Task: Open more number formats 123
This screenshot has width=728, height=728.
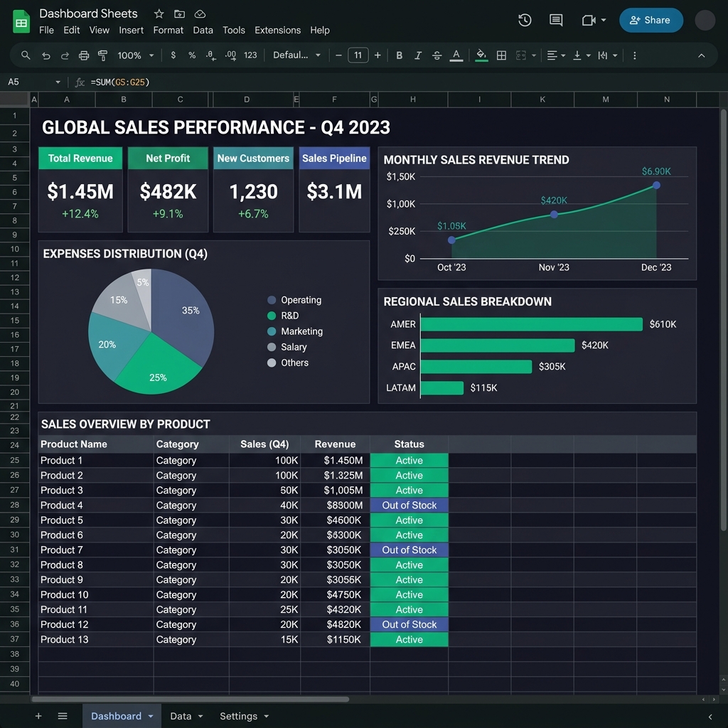Action: (x=250, y=55)
